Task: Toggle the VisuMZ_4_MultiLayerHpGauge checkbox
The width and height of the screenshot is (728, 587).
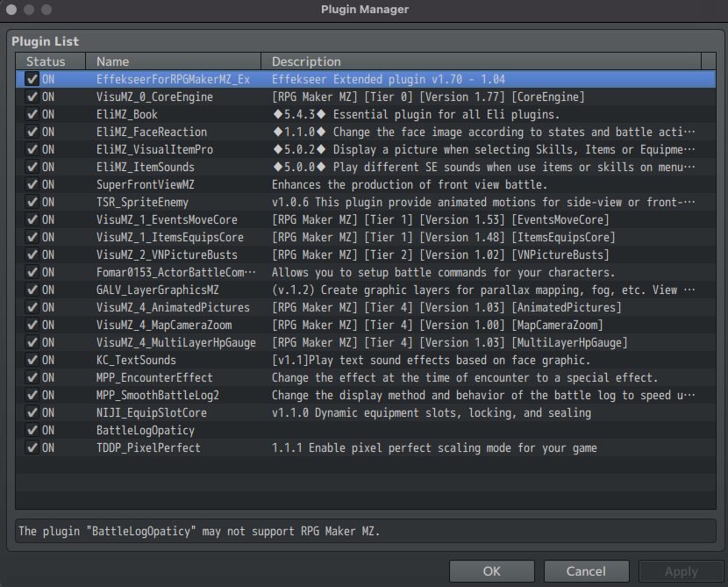Action: coord(32,343)
